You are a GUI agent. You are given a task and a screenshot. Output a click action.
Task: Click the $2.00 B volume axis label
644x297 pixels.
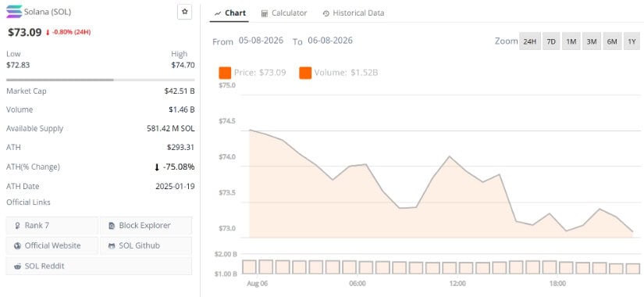click(226, 254)
